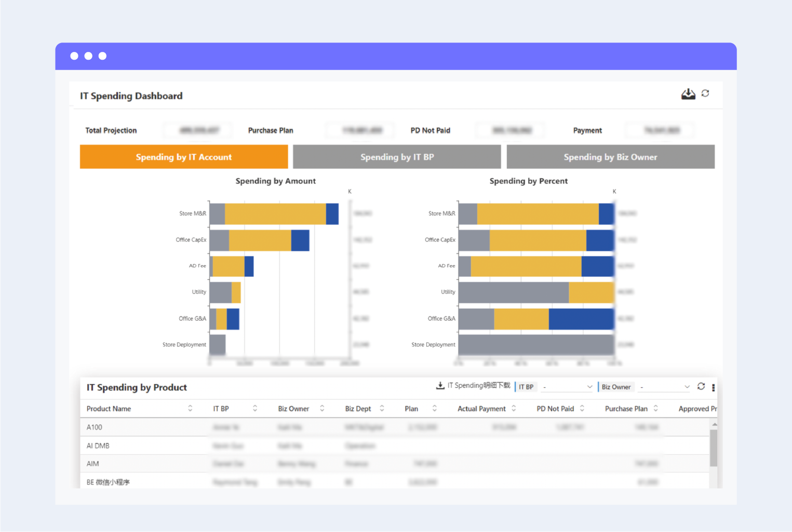Switch to Spending by Biz Owner tab
Viewport: 792px width, 532px height.
pyautogui.click(x=610, y=157)
